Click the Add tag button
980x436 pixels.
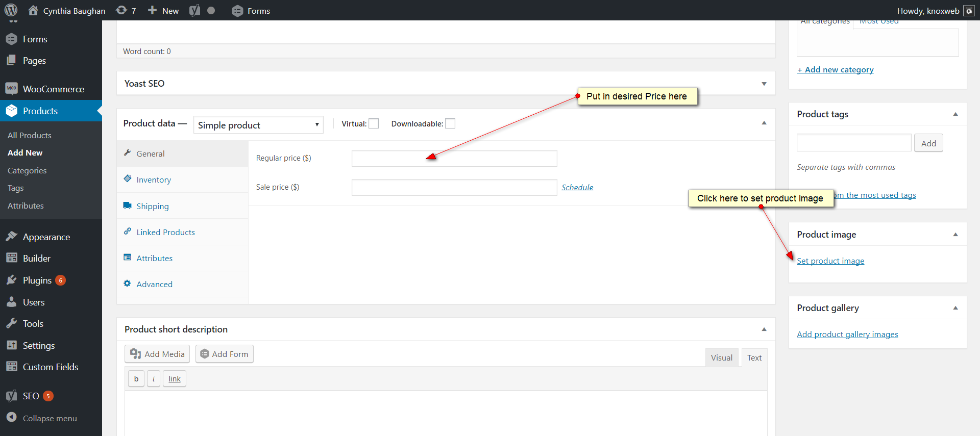pyautogui.click(x=928, y=143)
